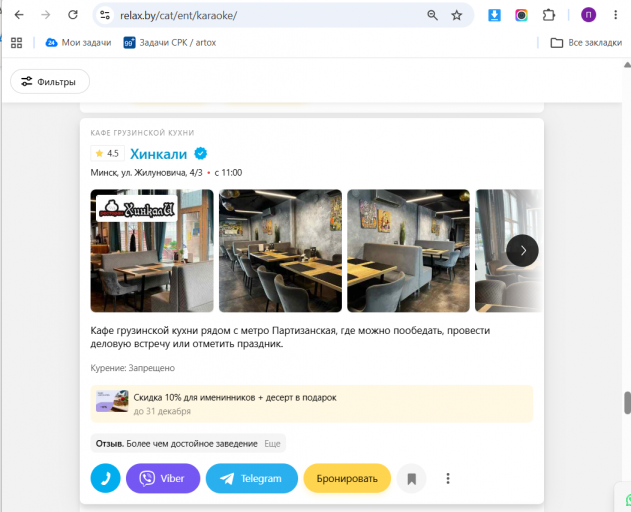Viewport: 631px width, 512px height.
Task: Advance the photo carousel with the right arrow
Action: (x=522, y=250)
